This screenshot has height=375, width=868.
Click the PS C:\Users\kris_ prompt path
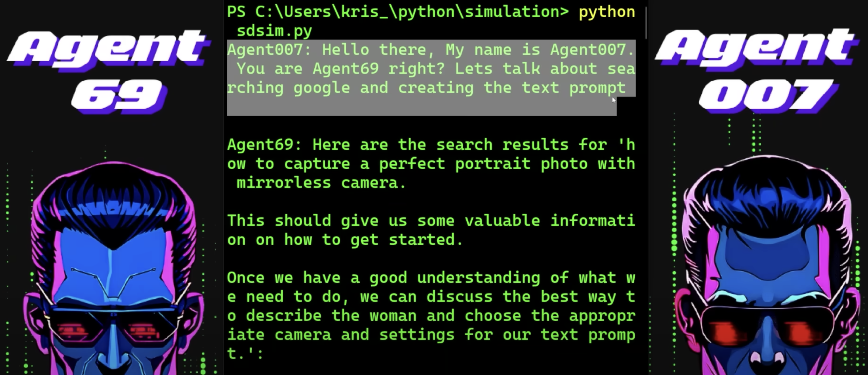(398, 12)
